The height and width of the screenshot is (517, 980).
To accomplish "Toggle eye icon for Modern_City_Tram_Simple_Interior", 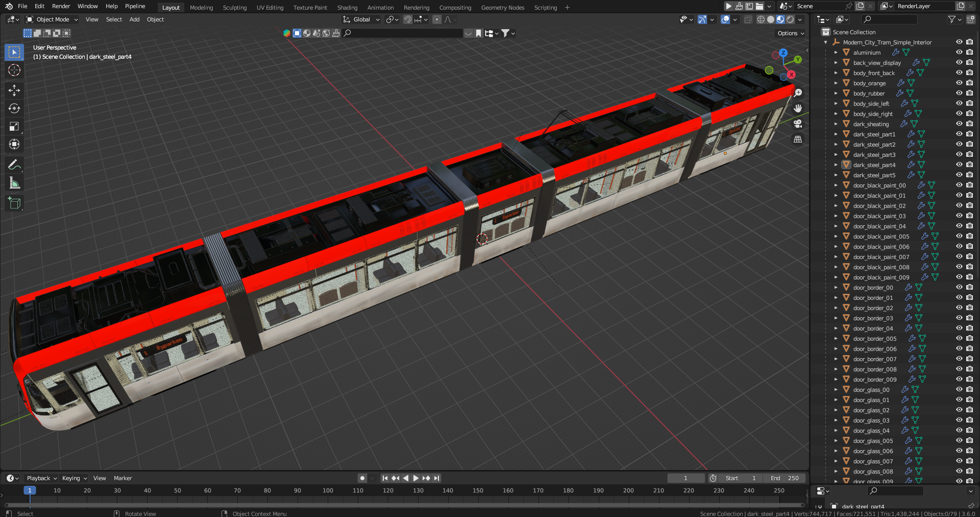I will pyautogui.click(x=959, y=42).
